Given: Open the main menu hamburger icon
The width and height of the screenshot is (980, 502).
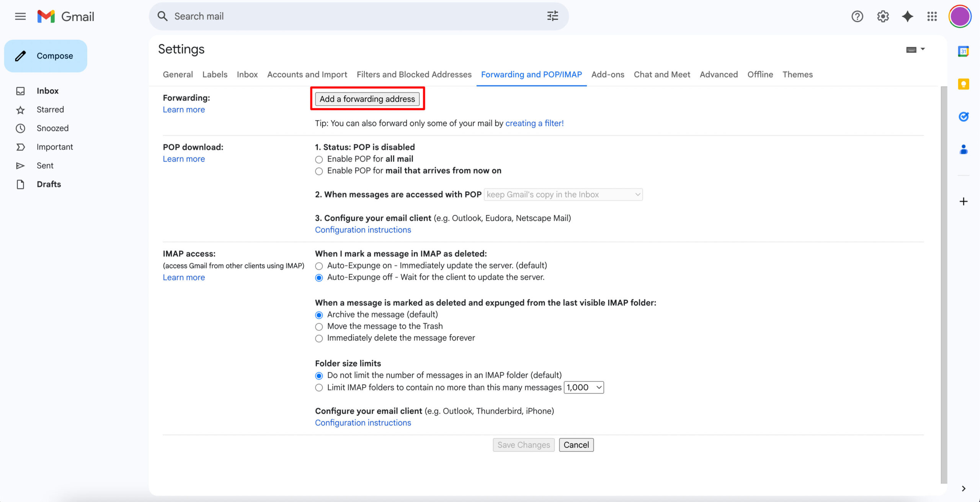Looking at the screenshot, I should [20, 16].
